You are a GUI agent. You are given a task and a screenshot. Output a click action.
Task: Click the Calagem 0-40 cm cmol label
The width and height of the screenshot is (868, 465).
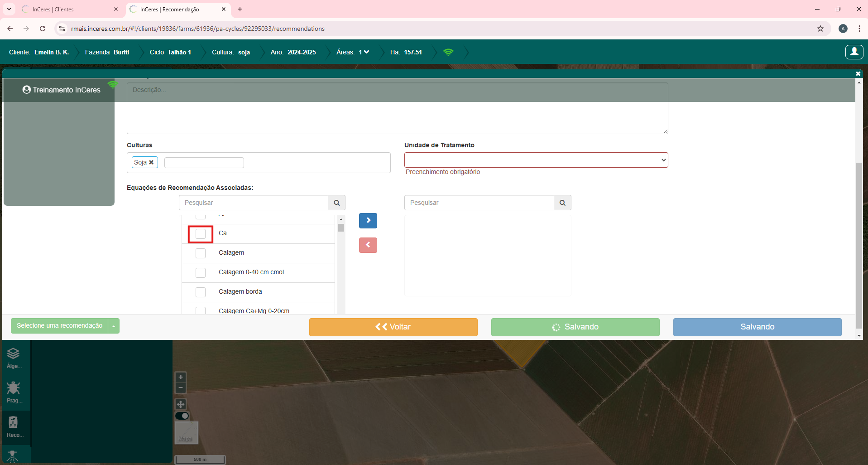pos(251,272)
